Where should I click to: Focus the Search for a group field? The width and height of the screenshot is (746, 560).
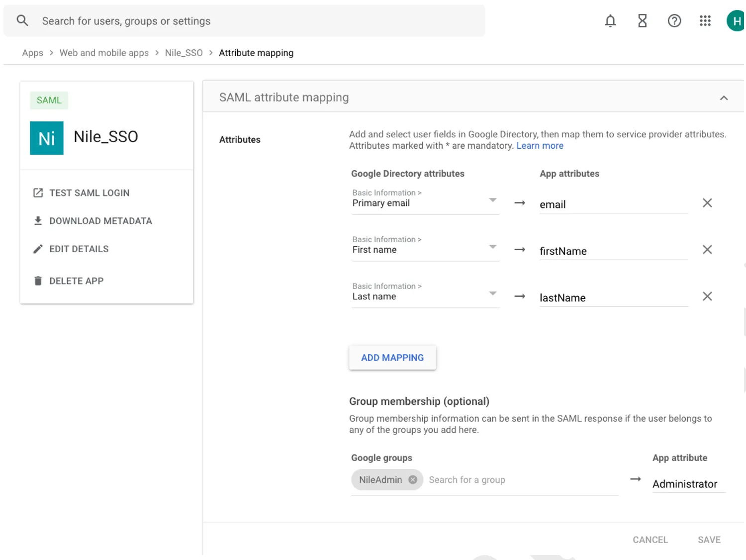coord(522,480)
